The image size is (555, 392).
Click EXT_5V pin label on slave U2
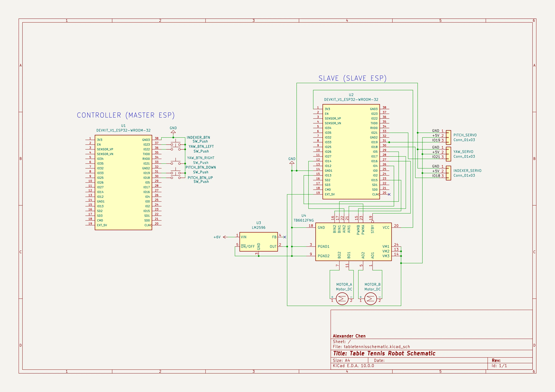[330, 194]
